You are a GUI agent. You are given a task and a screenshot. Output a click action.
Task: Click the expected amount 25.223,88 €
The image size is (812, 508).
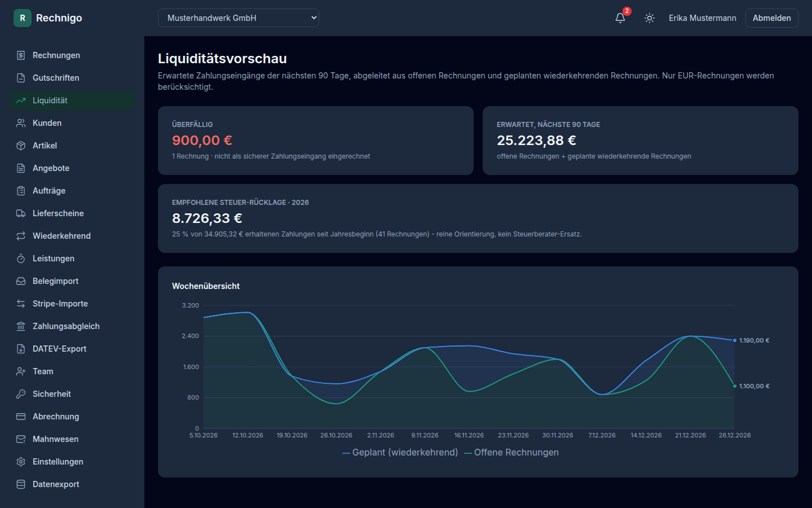pyautogui.click(x=536, y=140)
